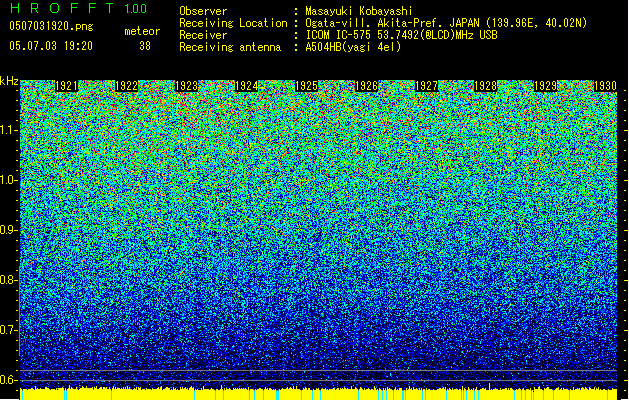The width and height of the screenshot is (629, 400).
Task: Click the 1929 time marker
Action: [x=546, y=86]
